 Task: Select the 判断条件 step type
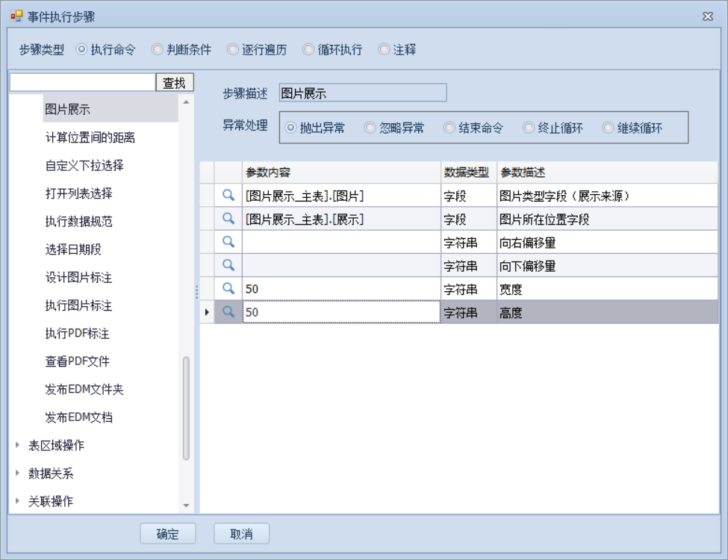(158, 50)
